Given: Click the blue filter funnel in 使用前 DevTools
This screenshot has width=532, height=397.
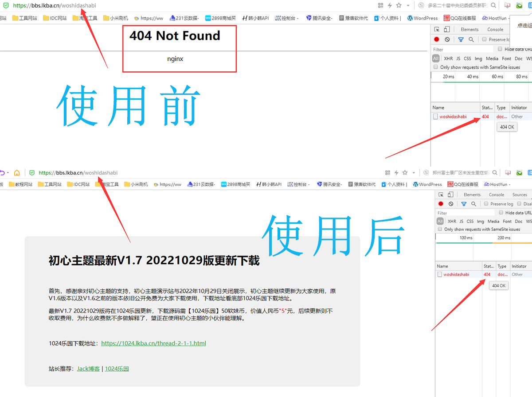Looking at the screenshot, I should [x=461, y=39].
